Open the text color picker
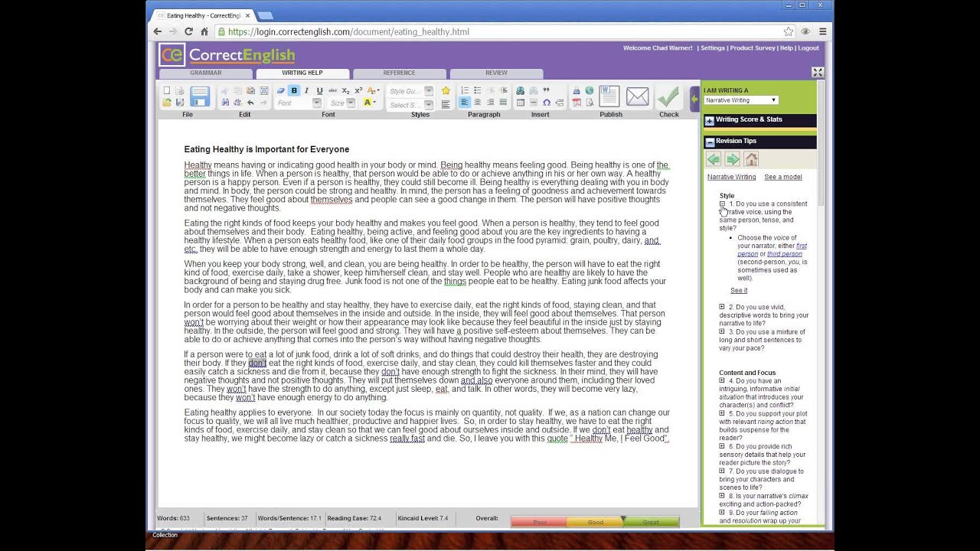 tap(372, 90)
